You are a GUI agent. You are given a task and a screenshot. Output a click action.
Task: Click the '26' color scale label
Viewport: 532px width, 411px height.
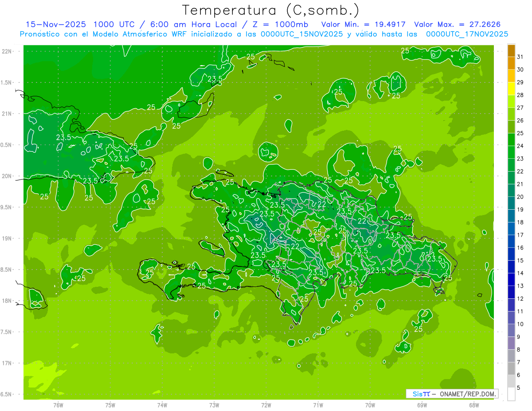point(520,121)
